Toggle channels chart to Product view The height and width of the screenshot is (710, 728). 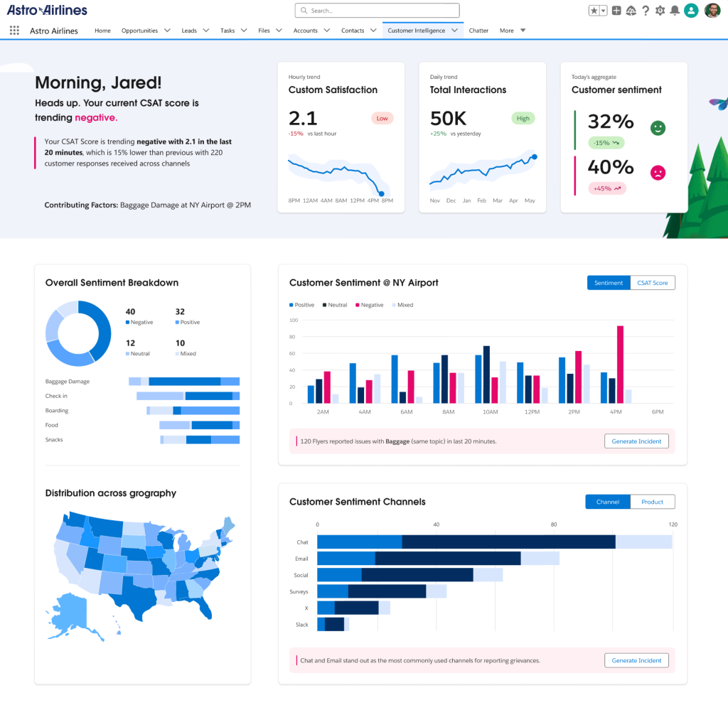(652, 502)
